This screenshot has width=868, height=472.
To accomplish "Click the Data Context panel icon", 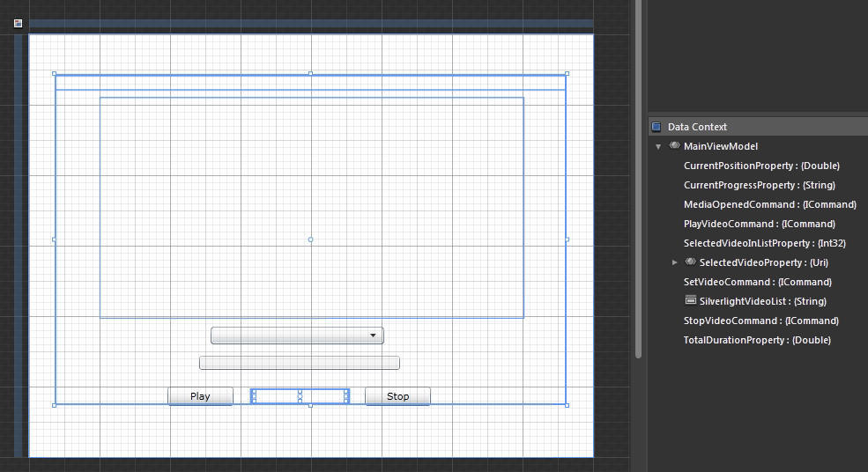I will point(657,127).
